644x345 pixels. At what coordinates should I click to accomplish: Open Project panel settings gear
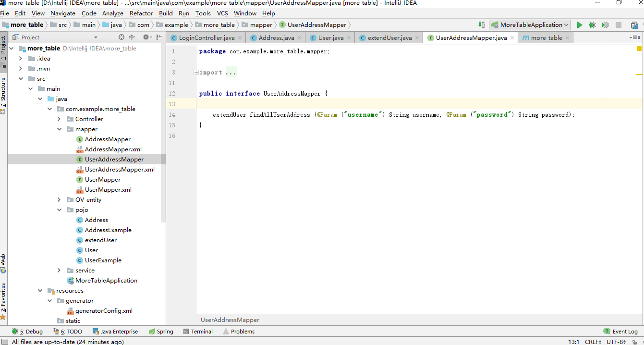(x=146, y=37)
